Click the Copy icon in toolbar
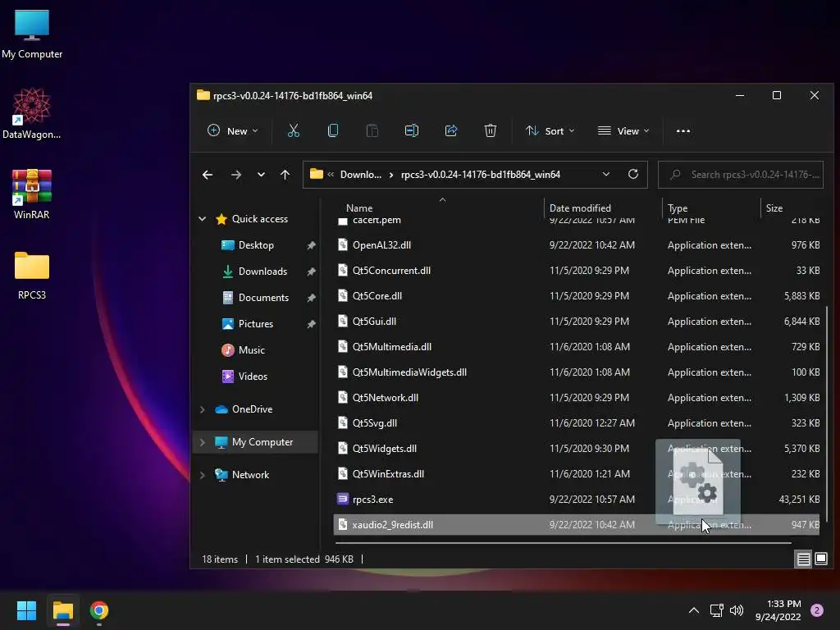The width and height of the screenshot is (840, 630). [333, 130]
